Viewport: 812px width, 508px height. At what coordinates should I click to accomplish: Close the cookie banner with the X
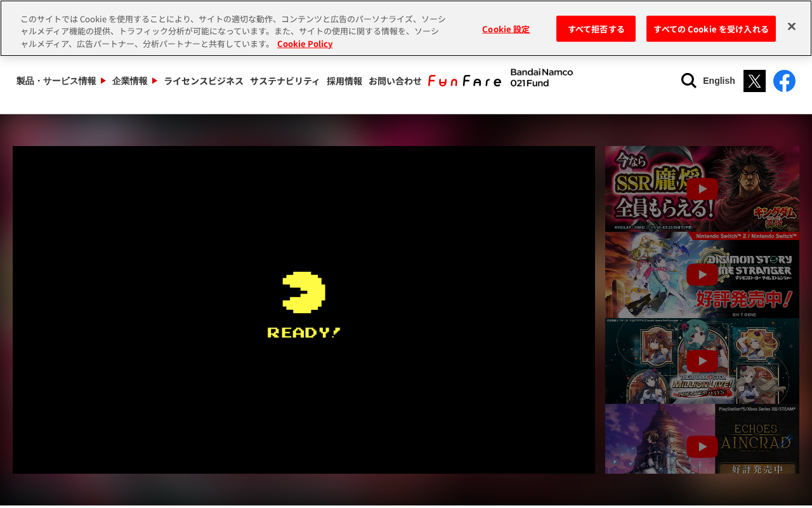(x=791, y=26)
